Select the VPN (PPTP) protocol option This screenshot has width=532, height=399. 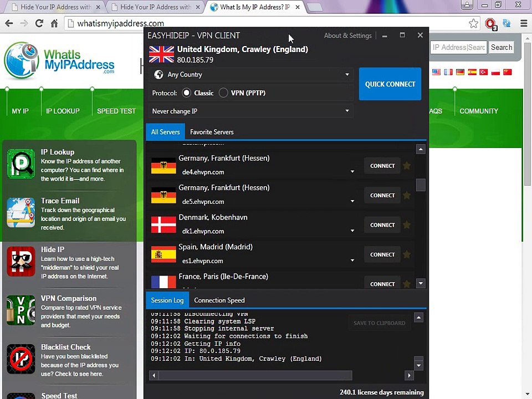coord(223,93)
